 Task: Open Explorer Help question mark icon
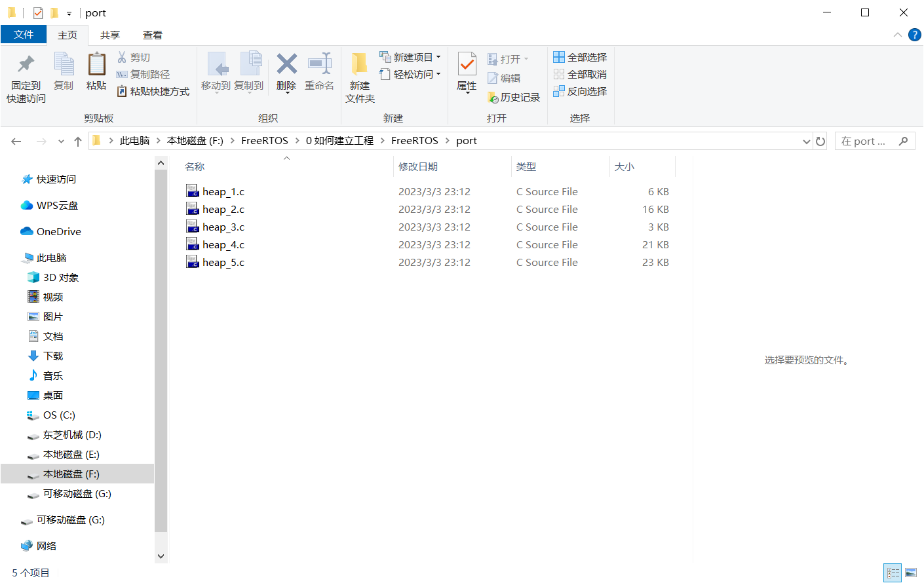tap(915, 35)
